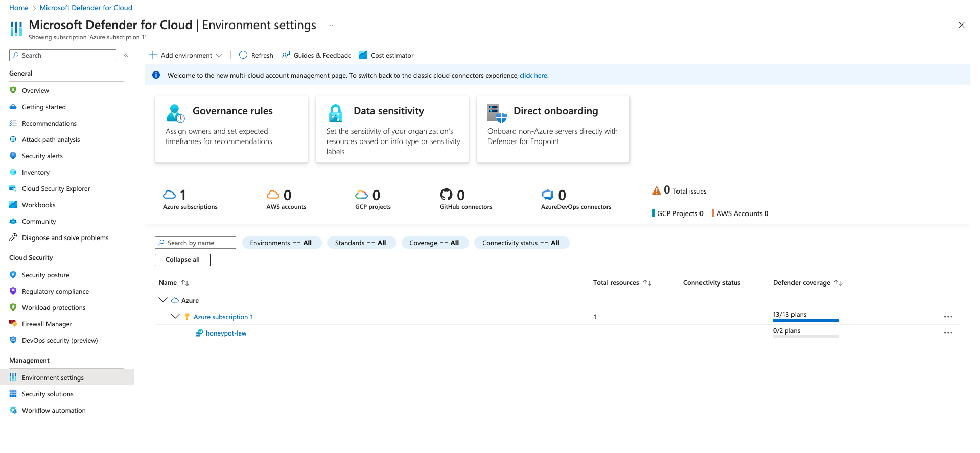This screenshot has height=453, width=980.
Task: Click the Cloud Security Explorer icon
Action: pyautogui.click(x=13, y=188)
